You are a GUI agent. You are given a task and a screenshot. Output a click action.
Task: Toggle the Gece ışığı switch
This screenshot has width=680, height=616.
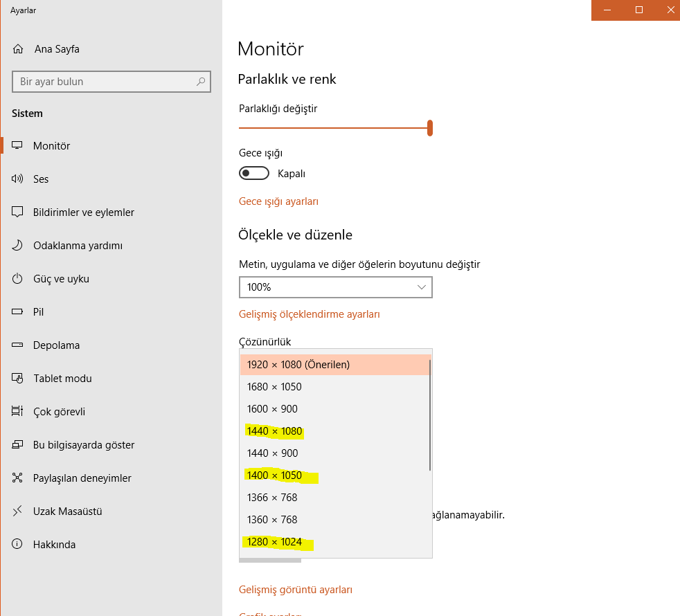[254, 174]
